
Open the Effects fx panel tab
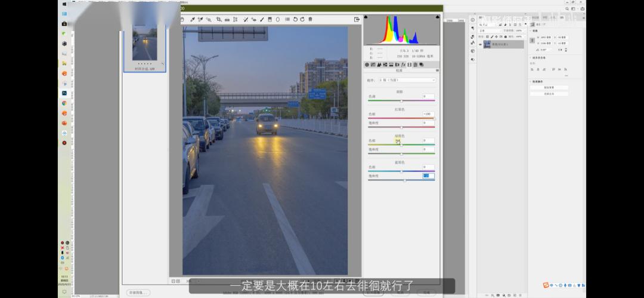[x=403, y=64]
